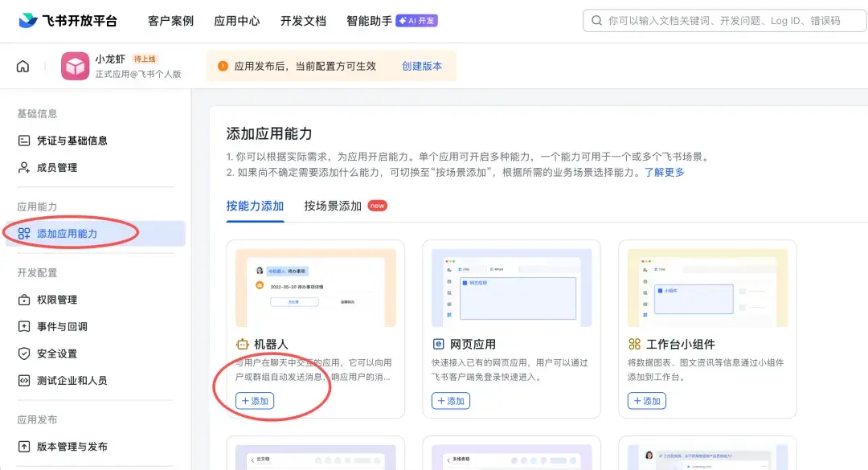Viewport: 868px width, 470px height.
Task: Click the search magnifier icon
Action: [x=596, y=21]
